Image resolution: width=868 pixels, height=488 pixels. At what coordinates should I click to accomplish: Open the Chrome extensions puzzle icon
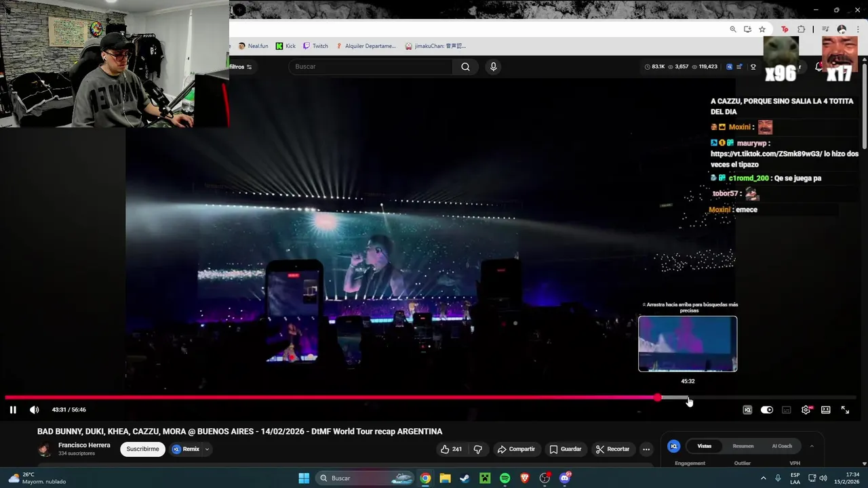[x=802, y=29]
